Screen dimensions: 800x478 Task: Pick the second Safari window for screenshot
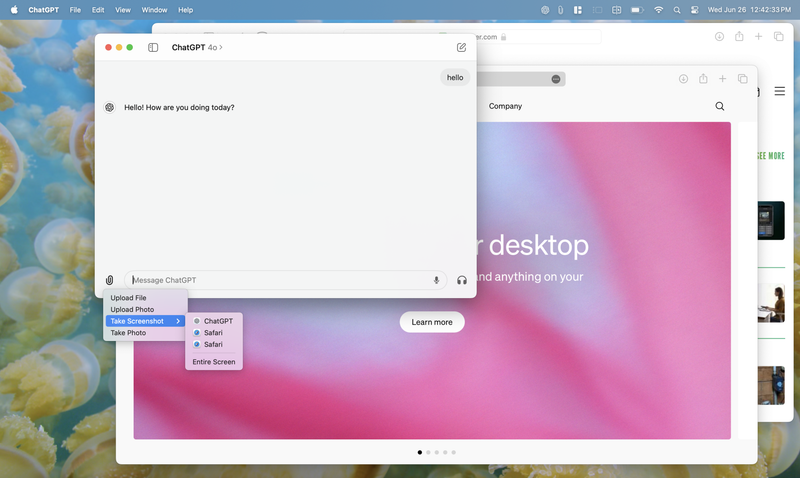(214, 345)
